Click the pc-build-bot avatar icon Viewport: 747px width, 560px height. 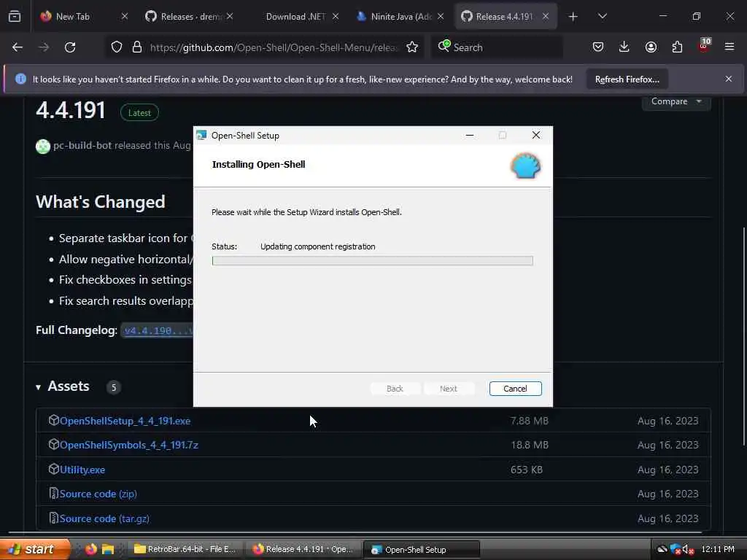point(43,146)
